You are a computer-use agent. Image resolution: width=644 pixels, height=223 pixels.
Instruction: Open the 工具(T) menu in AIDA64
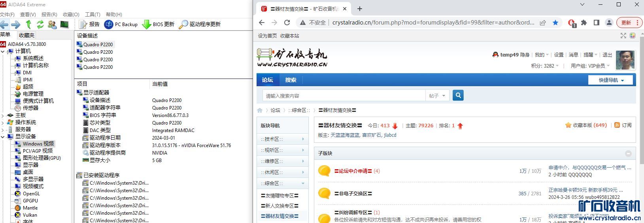(93, 14)
